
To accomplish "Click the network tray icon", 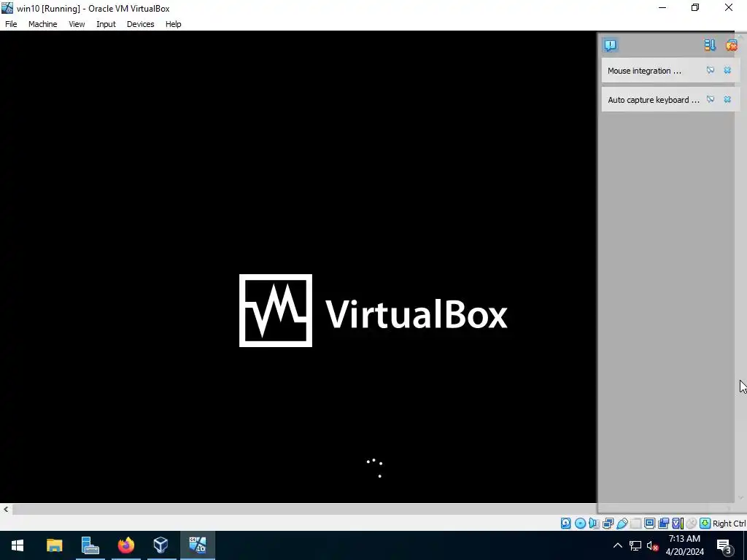I will (635, 545).
